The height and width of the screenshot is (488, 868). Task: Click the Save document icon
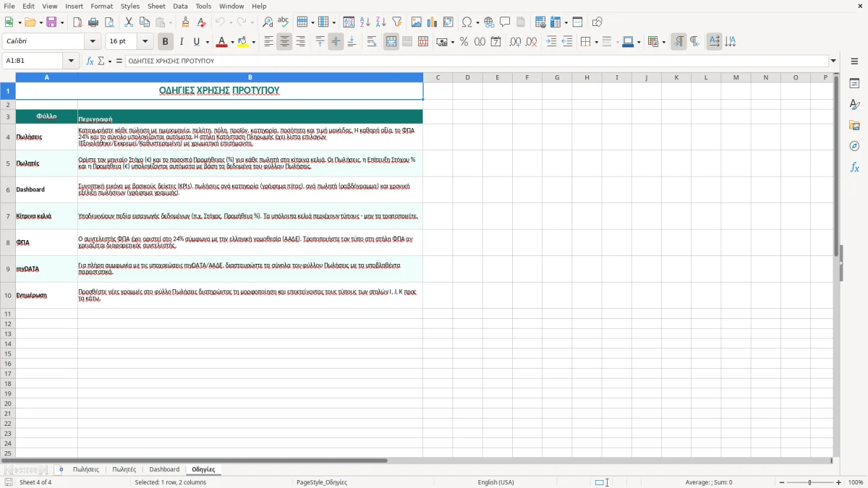(51, 22)
